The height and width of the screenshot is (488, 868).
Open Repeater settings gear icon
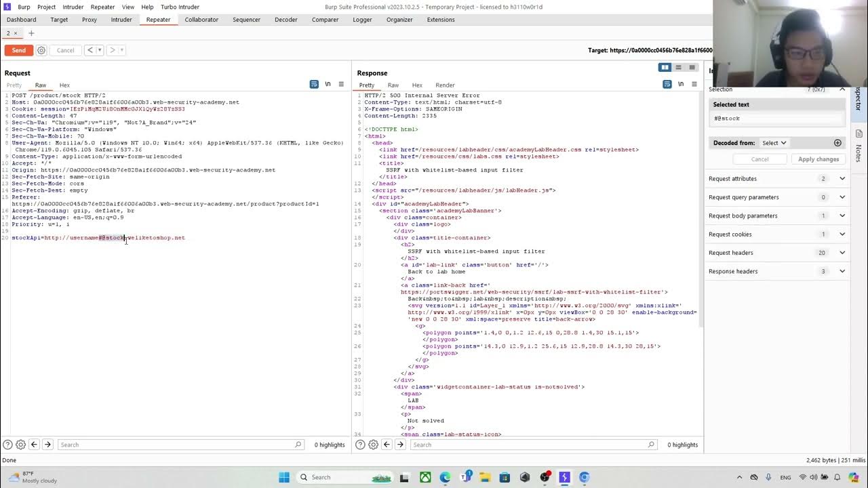[41, 50]
